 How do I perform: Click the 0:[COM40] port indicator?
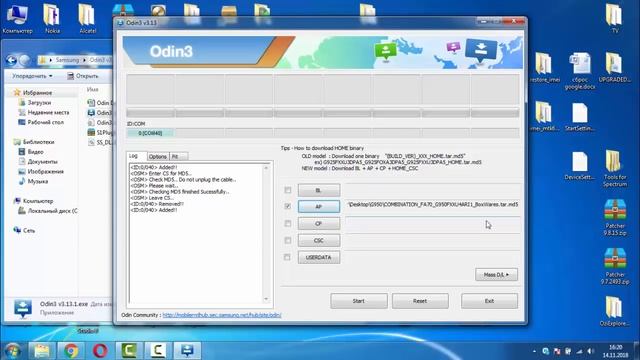point(150,133)
